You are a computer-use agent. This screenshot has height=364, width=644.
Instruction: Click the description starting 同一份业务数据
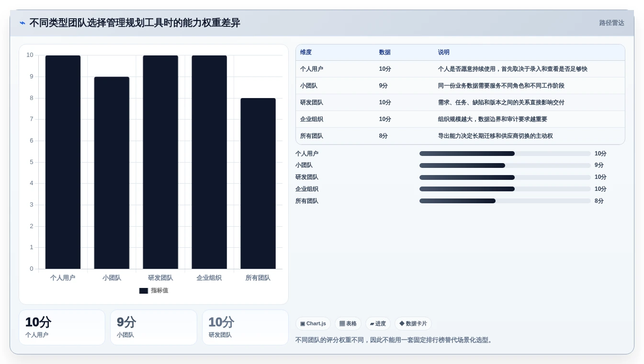click(x=501, y=86)
